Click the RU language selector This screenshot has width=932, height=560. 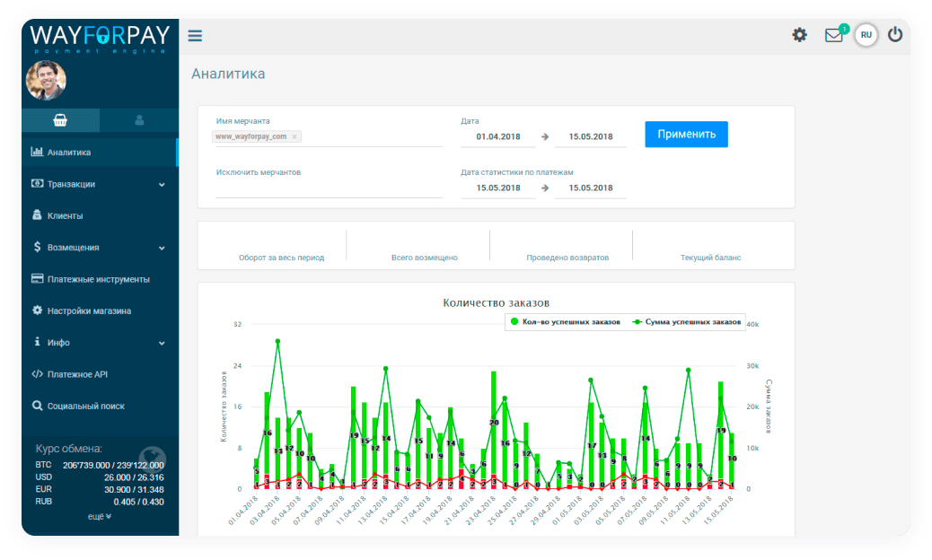coord(866,35)
